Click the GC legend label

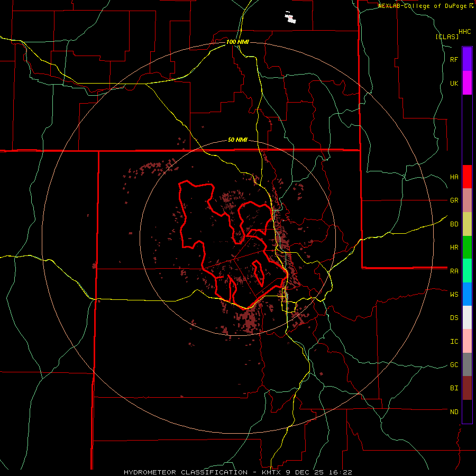[x=454, y=365]
